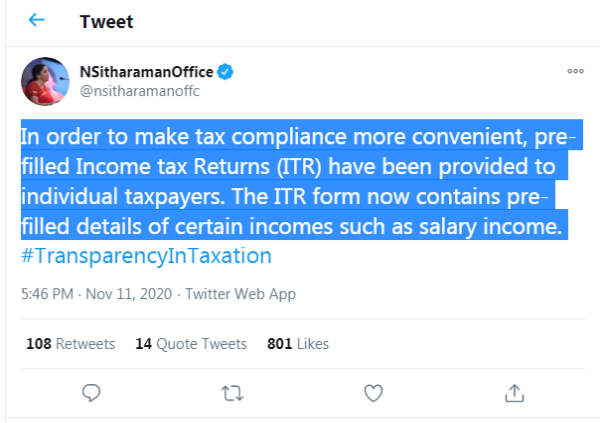This screenshot has height=423, width=600.
Task: Click the NSitharamanOffice display name
Action: pyautogui.click(x=145, y=72)
